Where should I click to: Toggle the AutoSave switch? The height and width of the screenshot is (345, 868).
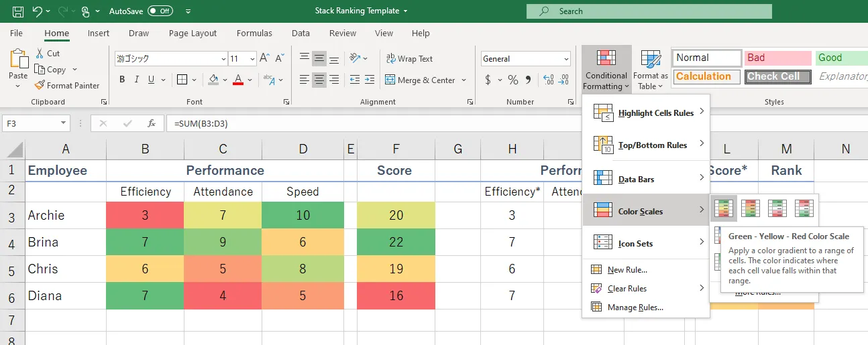tap(160, 11)
